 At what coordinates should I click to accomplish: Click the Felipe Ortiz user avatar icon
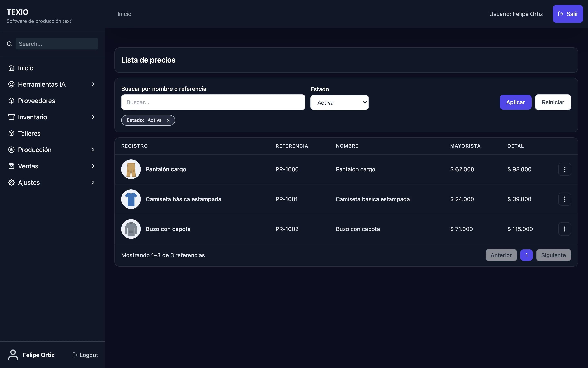[13, 355]
